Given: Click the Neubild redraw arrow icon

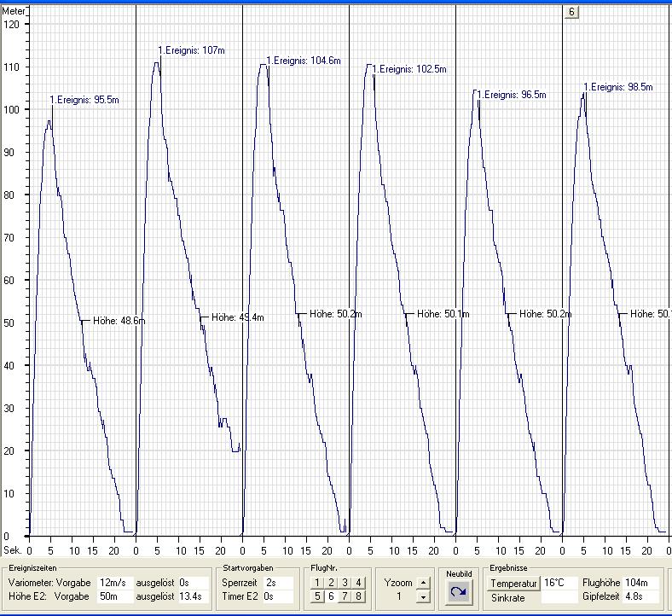Looking at the screenshot, I should (458, 590).
